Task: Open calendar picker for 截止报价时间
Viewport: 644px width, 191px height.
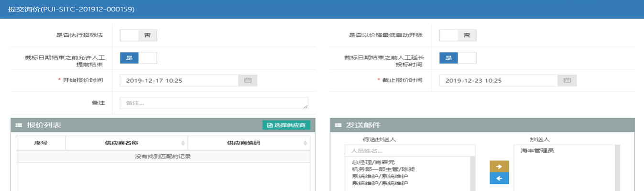Action: pos(567,80)
